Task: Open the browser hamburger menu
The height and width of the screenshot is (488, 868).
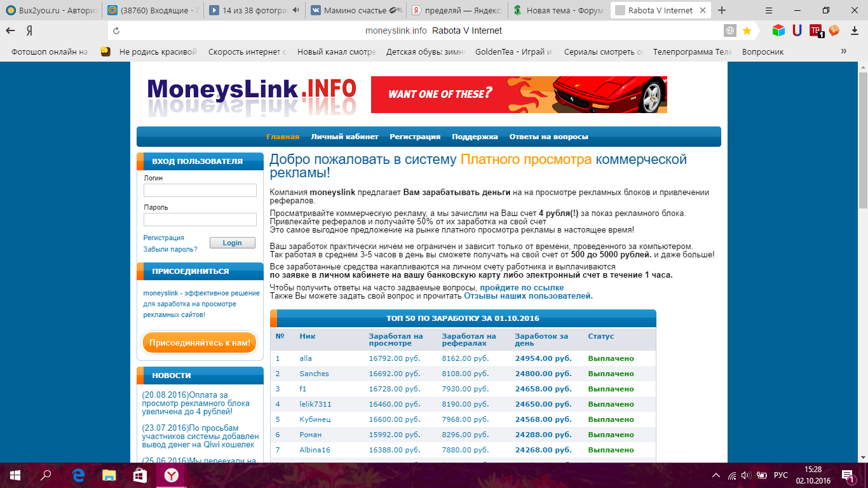Action: click(x=768, y=10)
